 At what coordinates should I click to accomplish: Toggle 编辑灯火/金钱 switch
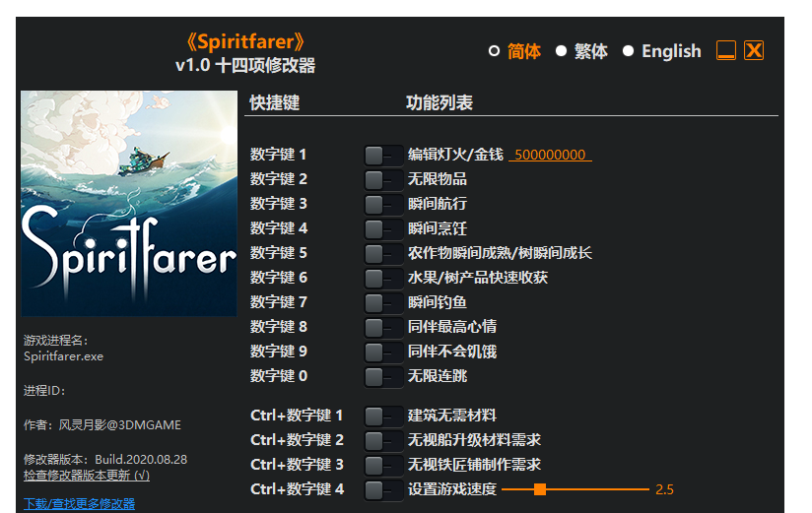383,155
